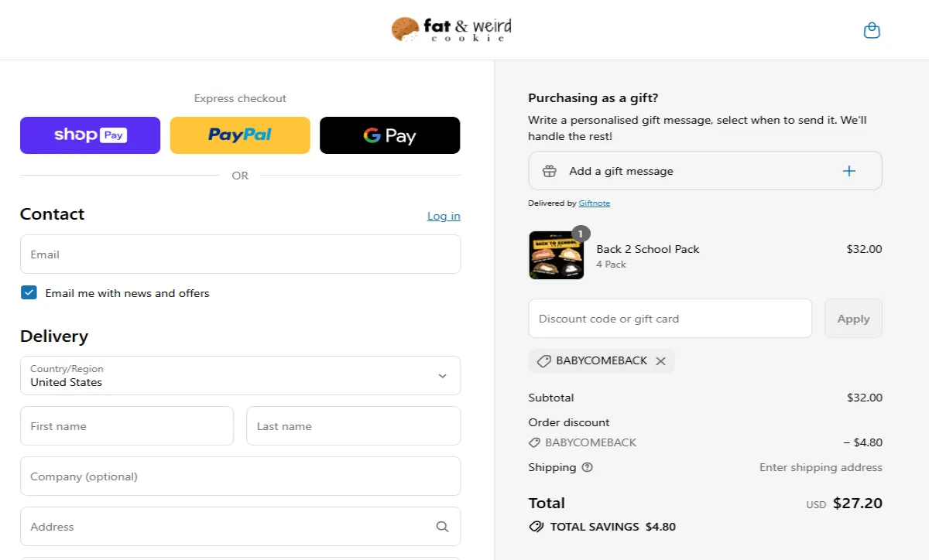
Task: Click the shipping help question mark icon
Action: pos(587,467)
